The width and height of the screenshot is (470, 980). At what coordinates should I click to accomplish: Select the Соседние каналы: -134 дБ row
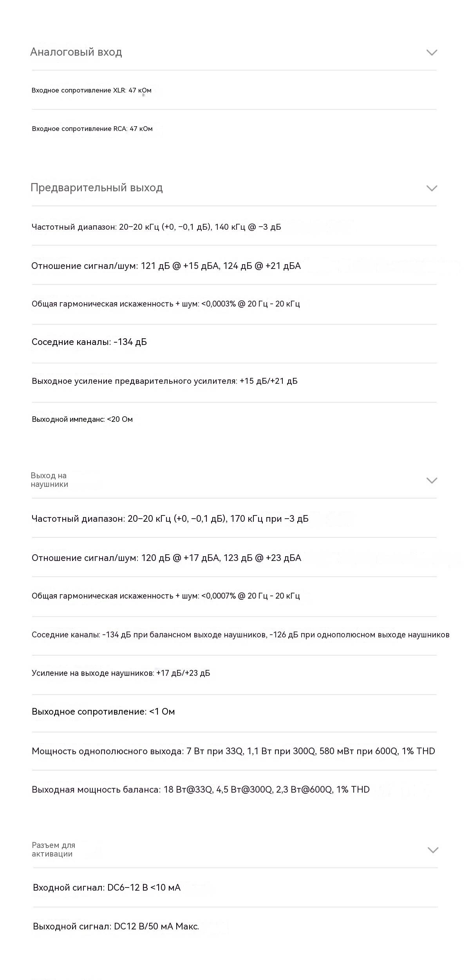pos(234,342)
